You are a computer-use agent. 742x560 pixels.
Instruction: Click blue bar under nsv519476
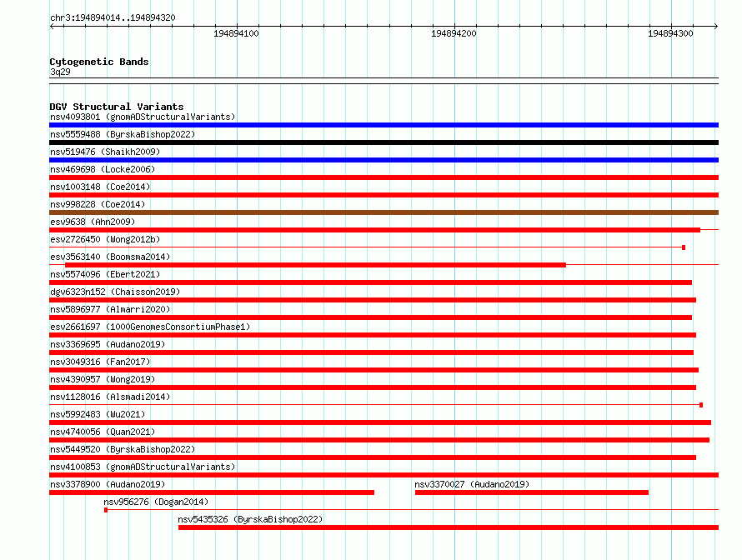pos(384,160)
